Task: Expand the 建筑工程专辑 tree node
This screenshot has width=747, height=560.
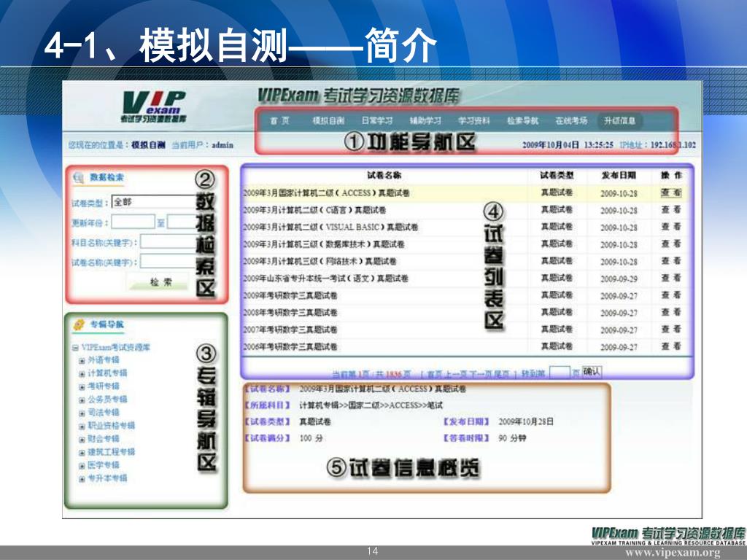Action: (82, 453)
